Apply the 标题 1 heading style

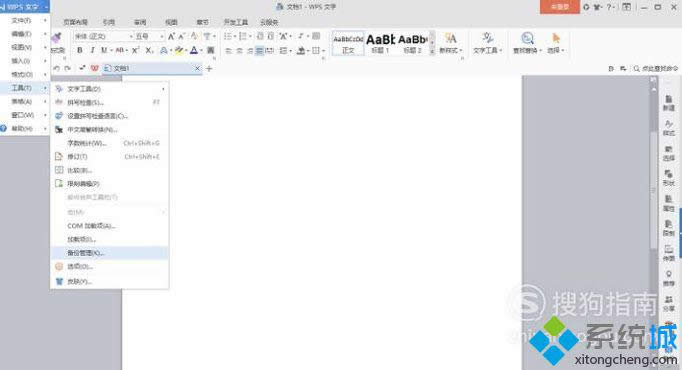381,43
